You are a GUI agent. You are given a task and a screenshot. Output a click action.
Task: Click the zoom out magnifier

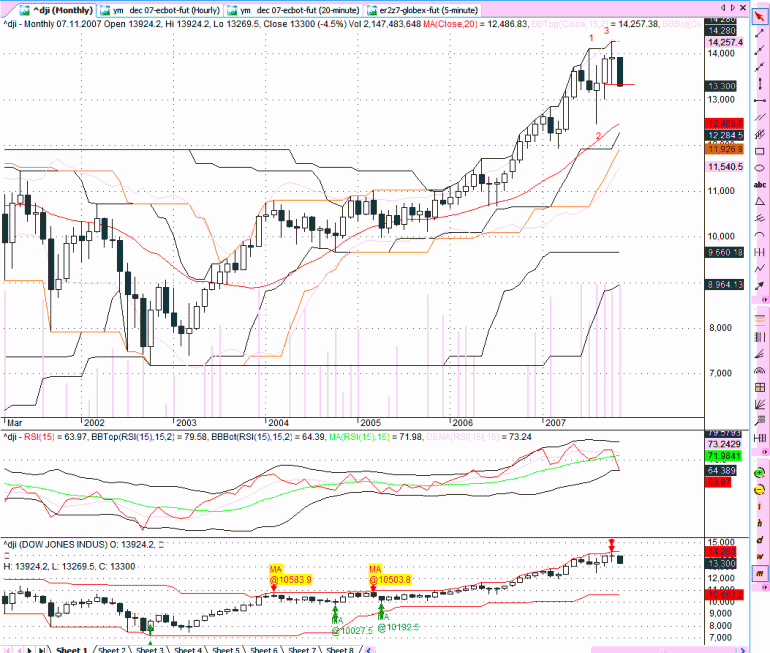[x=760, y=490]
